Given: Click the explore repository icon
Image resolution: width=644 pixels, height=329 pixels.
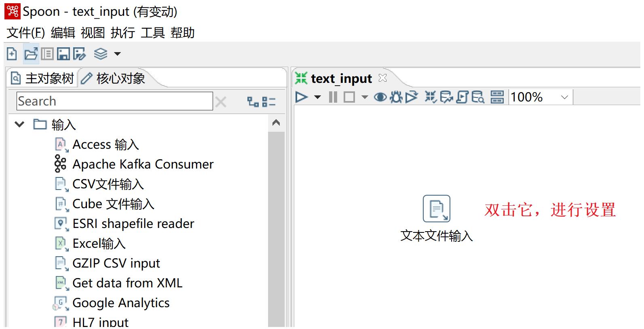Looking at the screenshot, I should 47,54.
